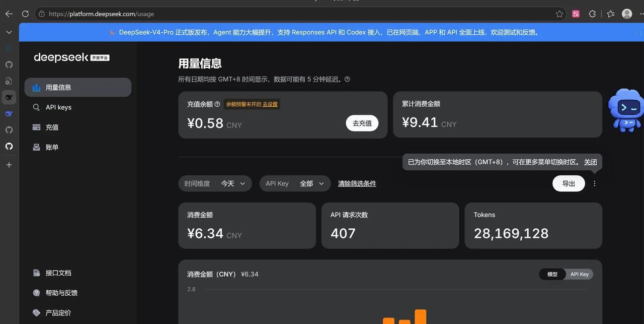Expand the 时间维度 今天 dropdown
Screen dimensions: 644x324
215,183
